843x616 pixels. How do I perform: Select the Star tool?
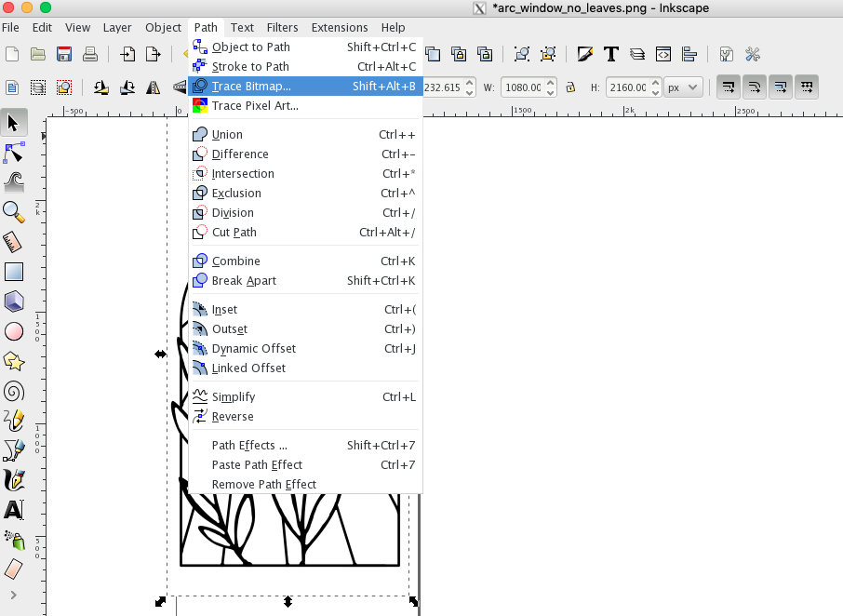coord(14,361)
